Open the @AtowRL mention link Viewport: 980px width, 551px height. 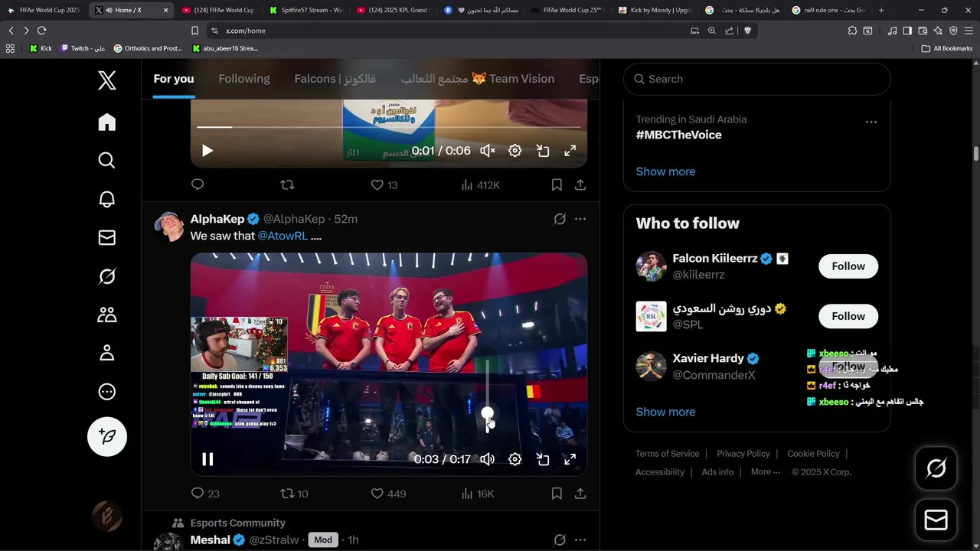tap(283, 236)
